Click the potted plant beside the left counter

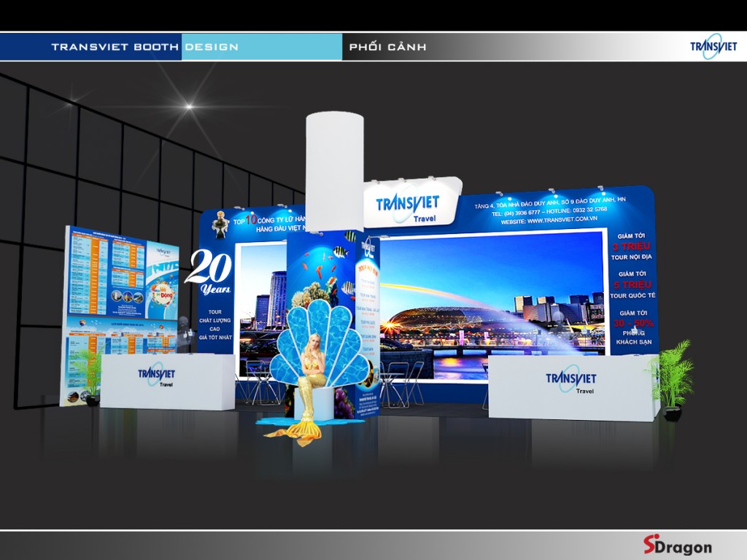(x=90, y=378)
